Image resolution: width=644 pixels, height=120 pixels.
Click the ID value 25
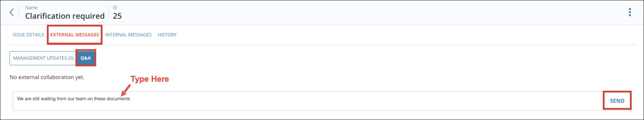(117, 16)
